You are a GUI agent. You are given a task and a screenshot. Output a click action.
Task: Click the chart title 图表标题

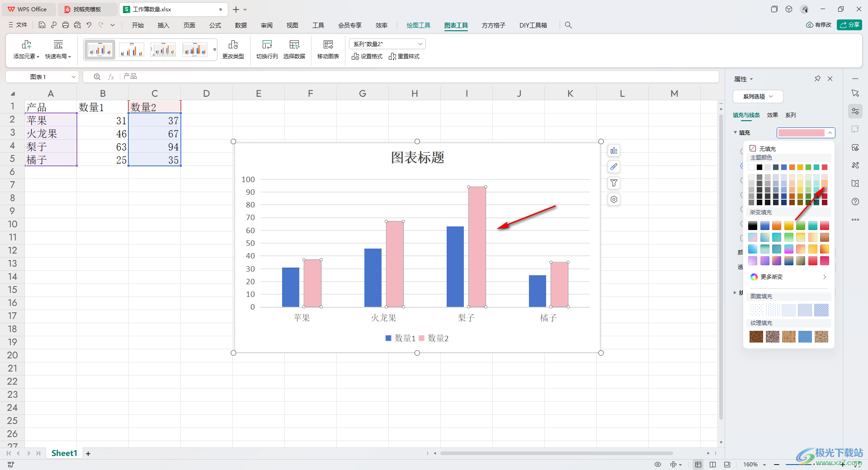[x=417, y=158]
